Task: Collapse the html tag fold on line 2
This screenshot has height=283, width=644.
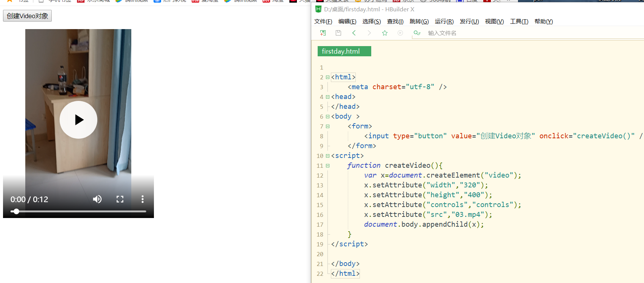Action: point(327,77)
